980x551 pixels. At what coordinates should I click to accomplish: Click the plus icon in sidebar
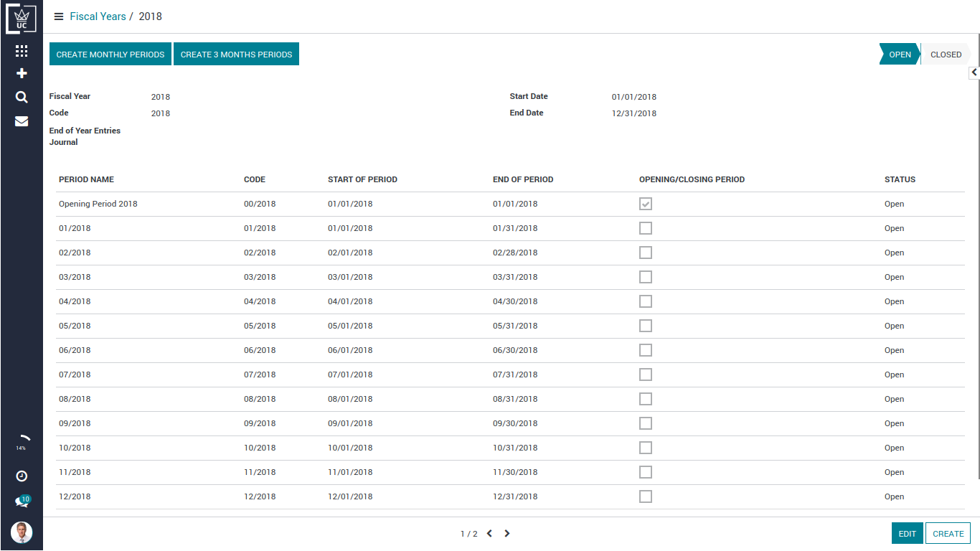coord(22,73)
